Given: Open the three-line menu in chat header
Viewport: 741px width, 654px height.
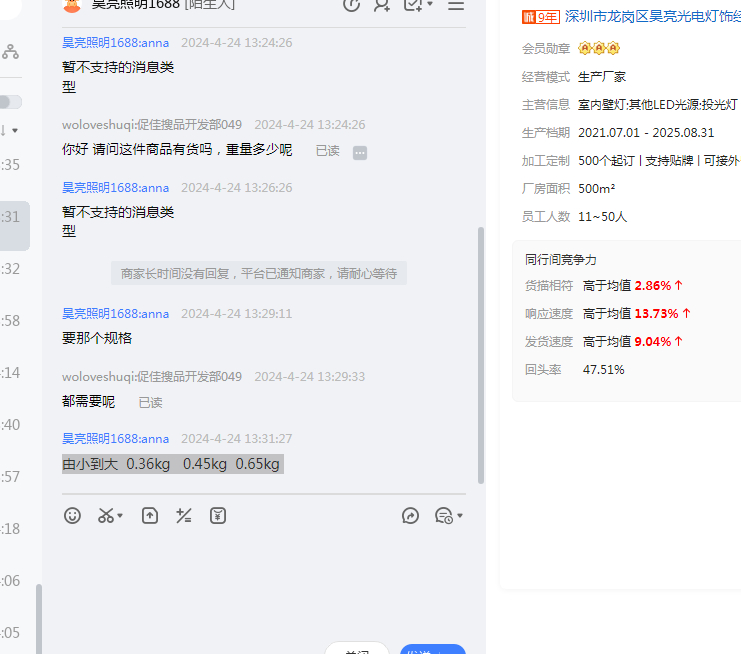Looking at the screenshot, I should click(x=456, y=5).
